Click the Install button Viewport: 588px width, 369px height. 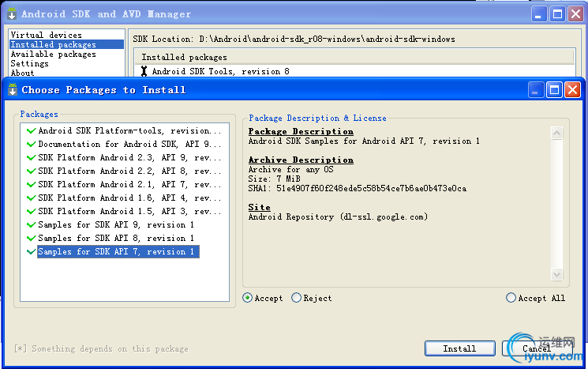(460, 348)
